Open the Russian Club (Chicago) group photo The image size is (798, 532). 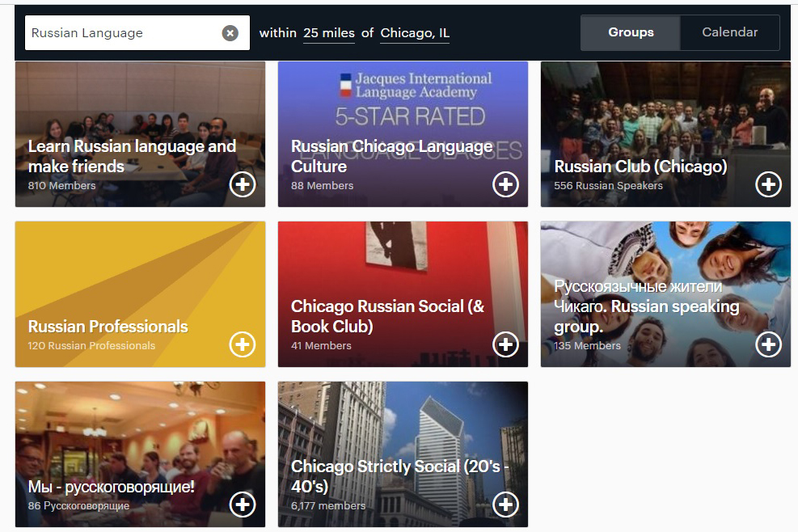[x=665, y=113]
